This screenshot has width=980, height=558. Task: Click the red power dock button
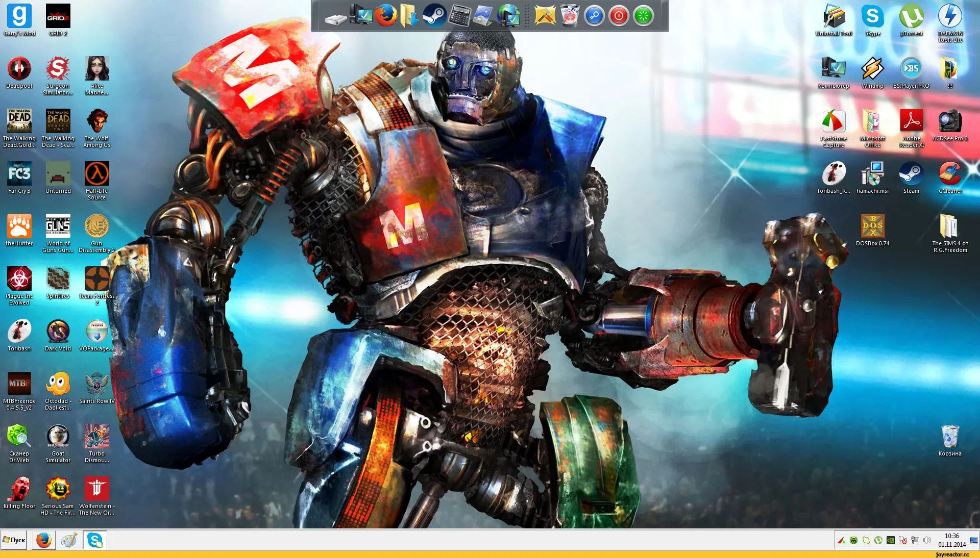tap(619, 16)
